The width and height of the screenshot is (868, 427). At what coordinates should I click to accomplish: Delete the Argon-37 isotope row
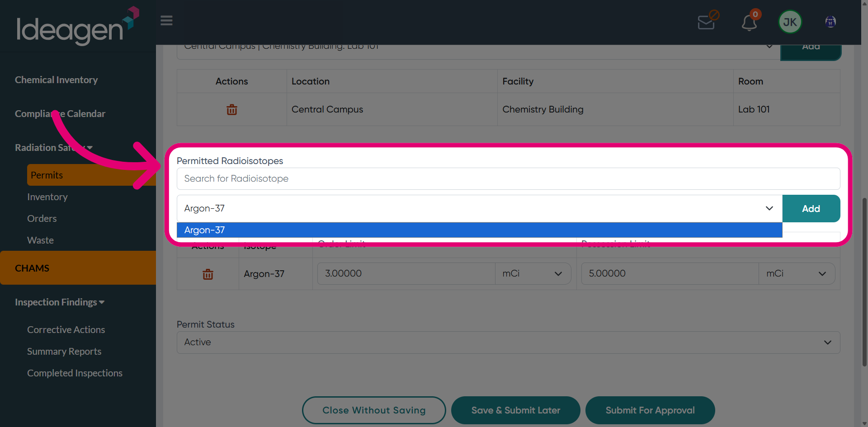point(208,274)
